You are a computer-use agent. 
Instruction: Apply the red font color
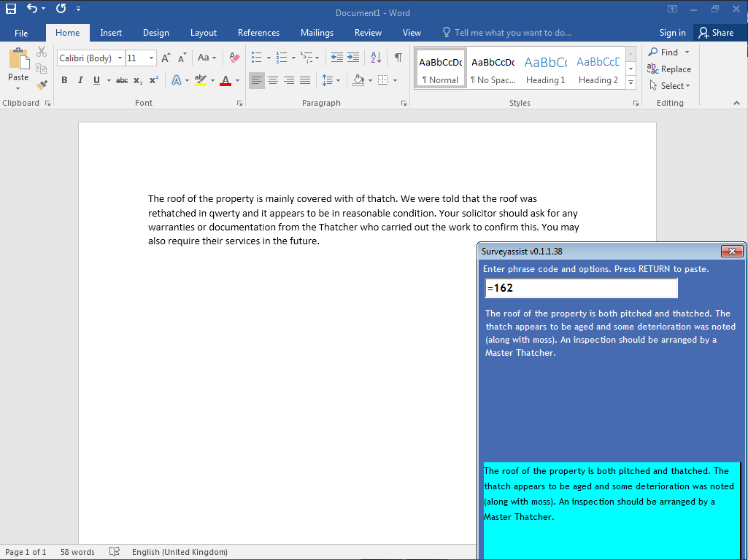[x=225, y=80]
